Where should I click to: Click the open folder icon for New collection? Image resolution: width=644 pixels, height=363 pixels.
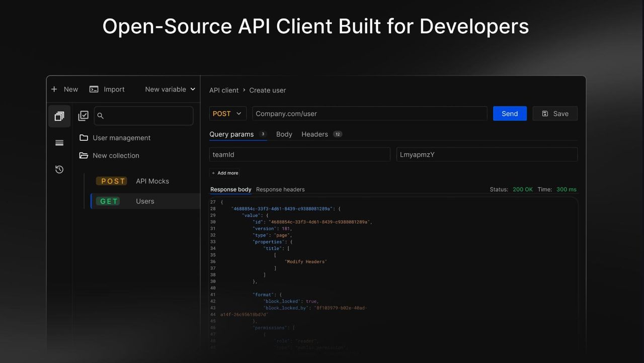[x=84, y=155]
